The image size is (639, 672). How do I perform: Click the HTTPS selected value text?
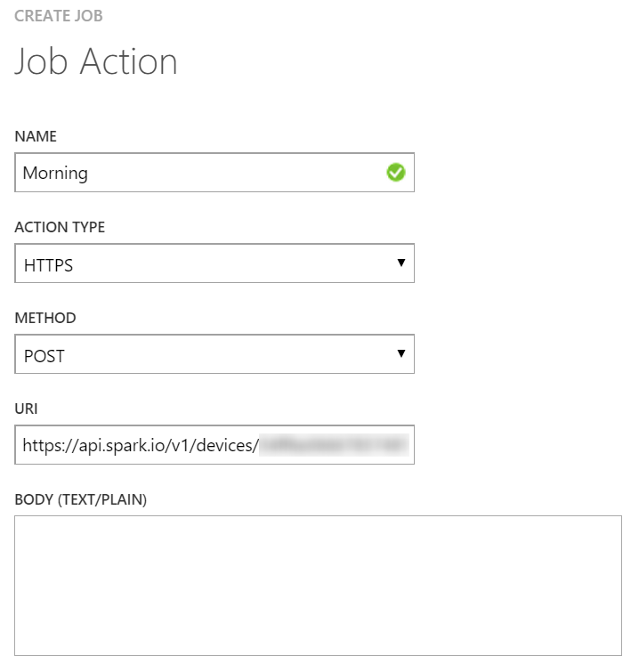[48, 266]
